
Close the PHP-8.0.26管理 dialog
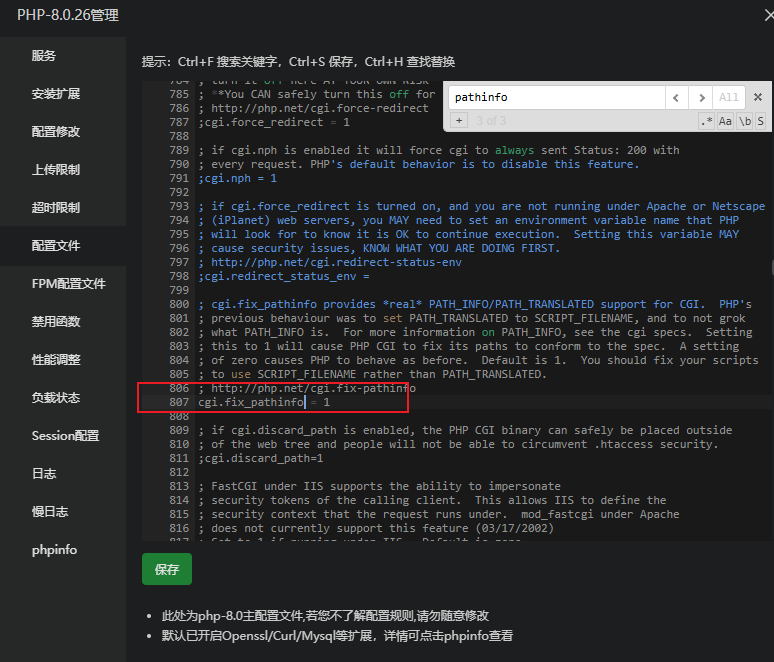tap(768, 16)
